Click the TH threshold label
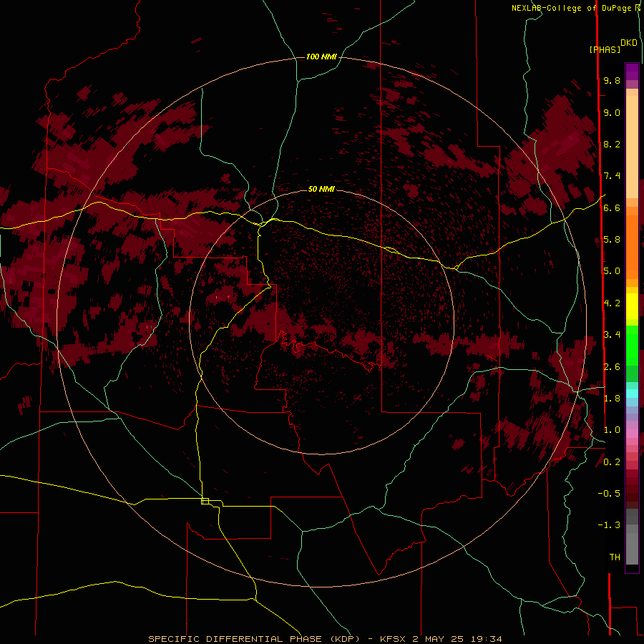The width and height of the screenshot is (644, 644). coord(615,557)
